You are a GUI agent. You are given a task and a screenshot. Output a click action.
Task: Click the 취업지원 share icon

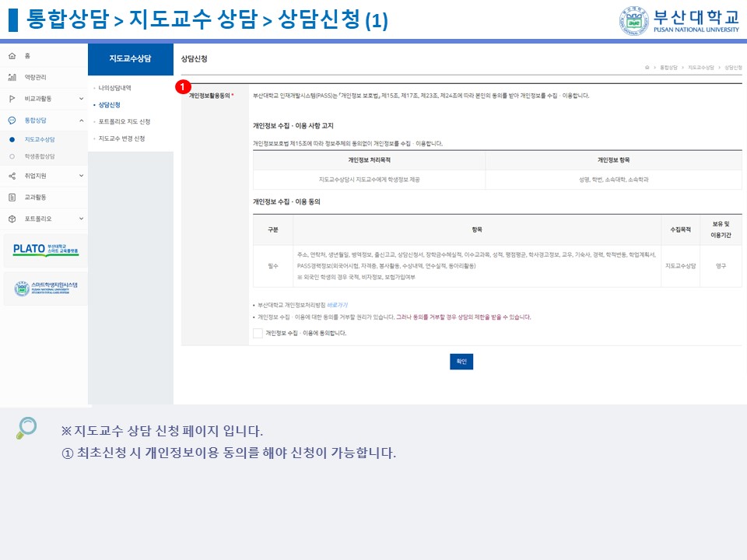[x=12, y=176]
